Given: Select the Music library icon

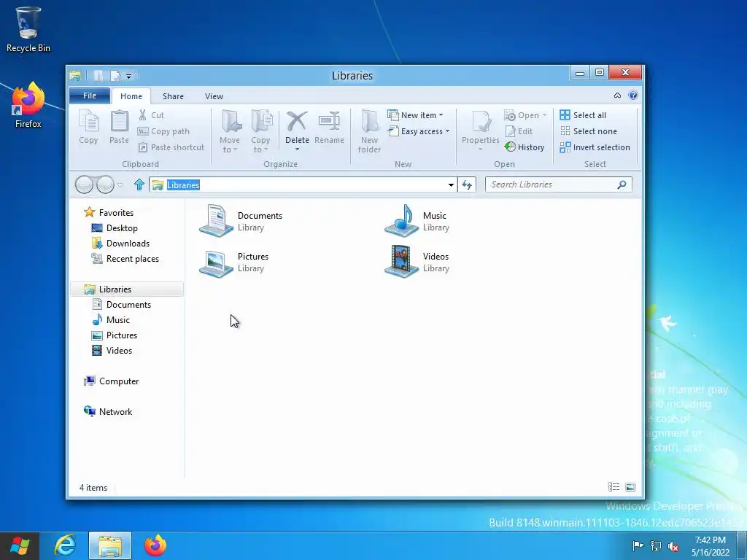Looking at the screenshot, I should point(402,221).
